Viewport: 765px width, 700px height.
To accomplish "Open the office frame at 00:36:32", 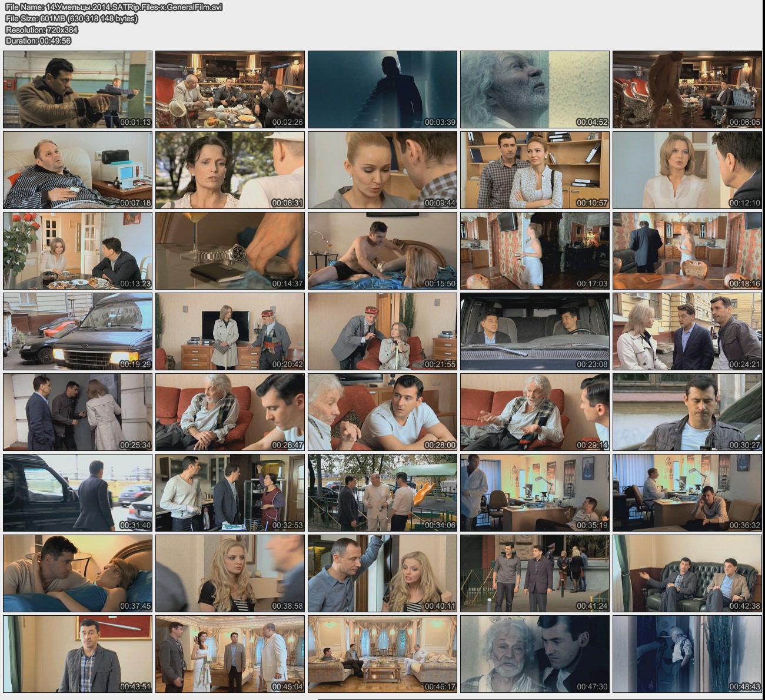I will pos(687,493).
